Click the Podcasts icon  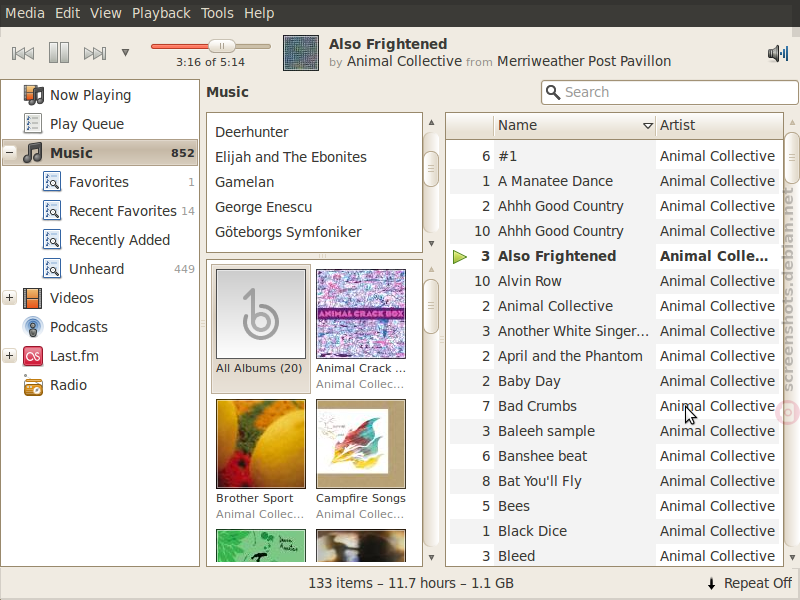(33, 328)
